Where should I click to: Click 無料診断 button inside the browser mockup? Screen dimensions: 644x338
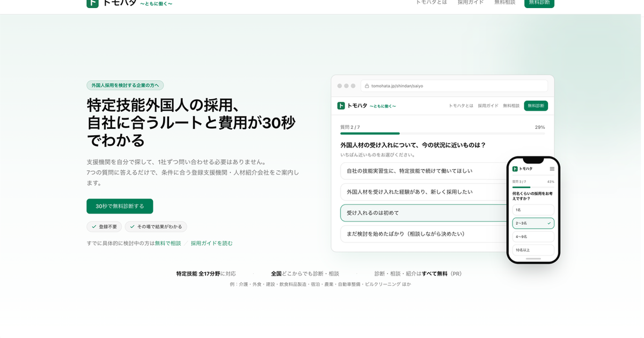coord(536,106)
